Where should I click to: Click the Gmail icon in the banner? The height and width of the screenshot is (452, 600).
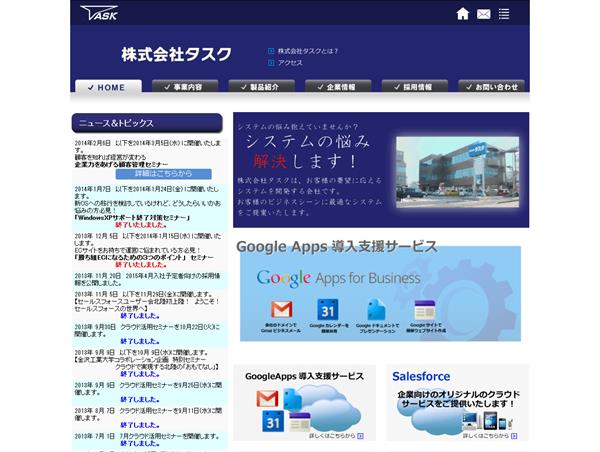click(x=282, y=309)
